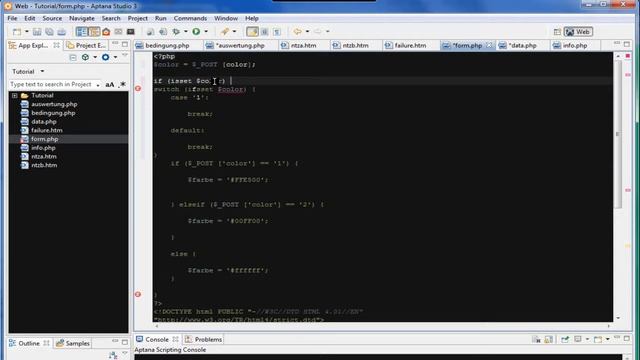The height and width of the screenshot is (360, 640).
Task: Select ntza.htm in the file tree
Action: click(44, 156)
